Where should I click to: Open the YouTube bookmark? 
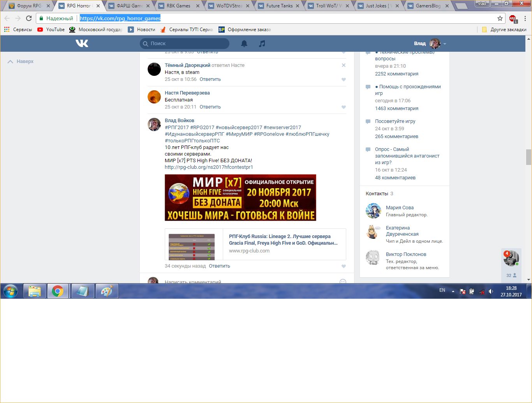[x=51, y=30]
